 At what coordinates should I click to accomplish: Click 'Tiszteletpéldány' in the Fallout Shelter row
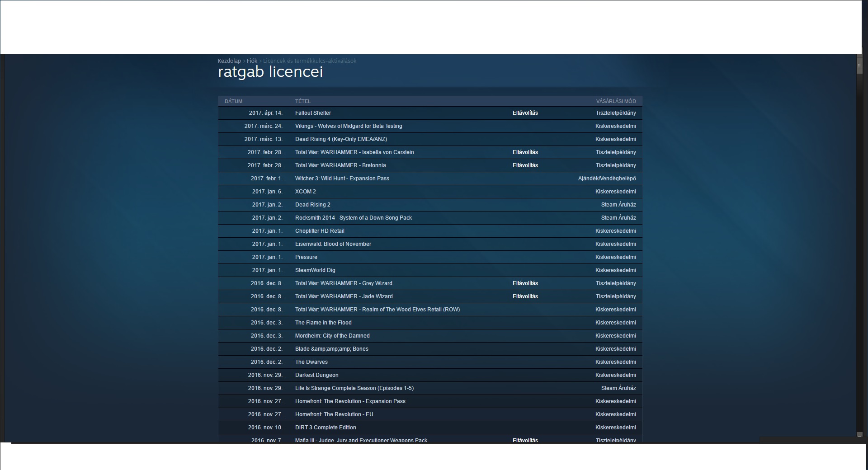click(616, 113)
